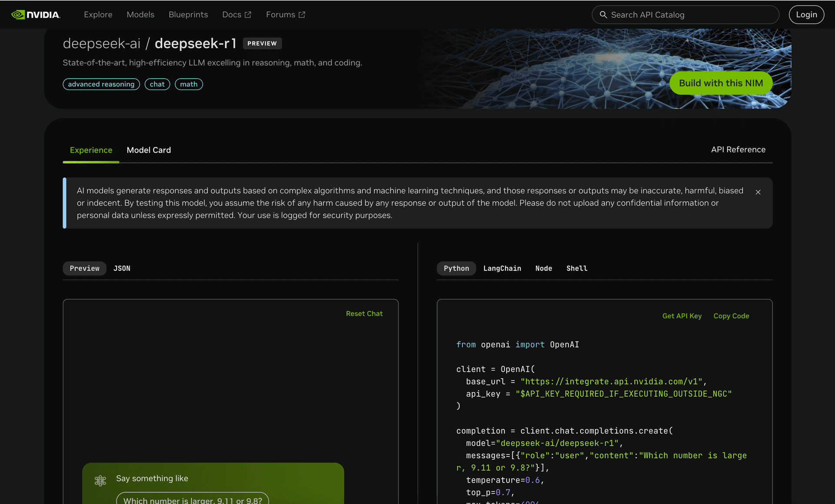The height and width of the screenshot is (504, 835).
Task: Expand the Experience tab content
Action: (x=91, y=150)
